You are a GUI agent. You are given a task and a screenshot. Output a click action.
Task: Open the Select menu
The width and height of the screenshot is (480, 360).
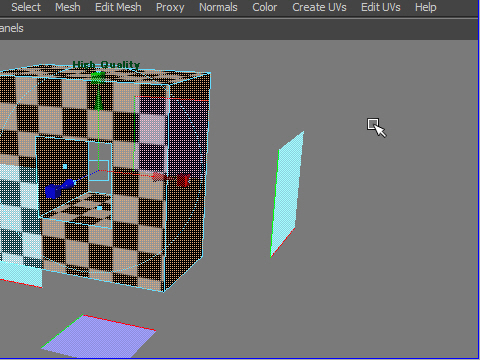26,7
